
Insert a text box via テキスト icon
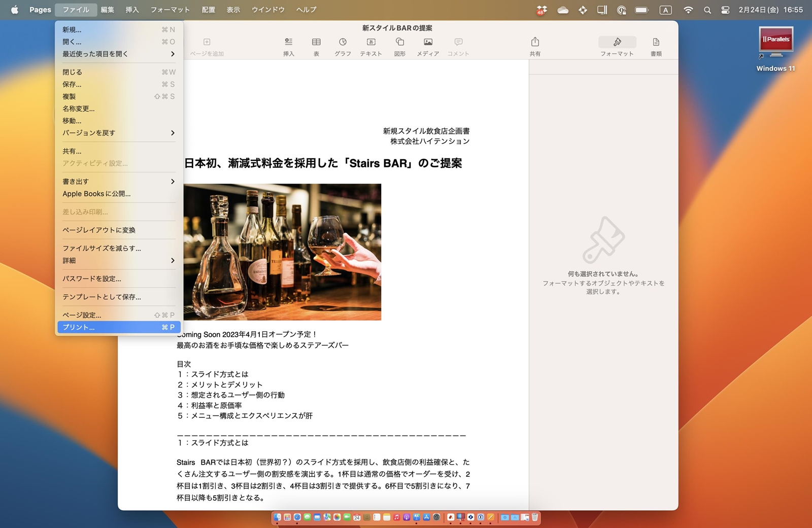(x=371, y=46)
